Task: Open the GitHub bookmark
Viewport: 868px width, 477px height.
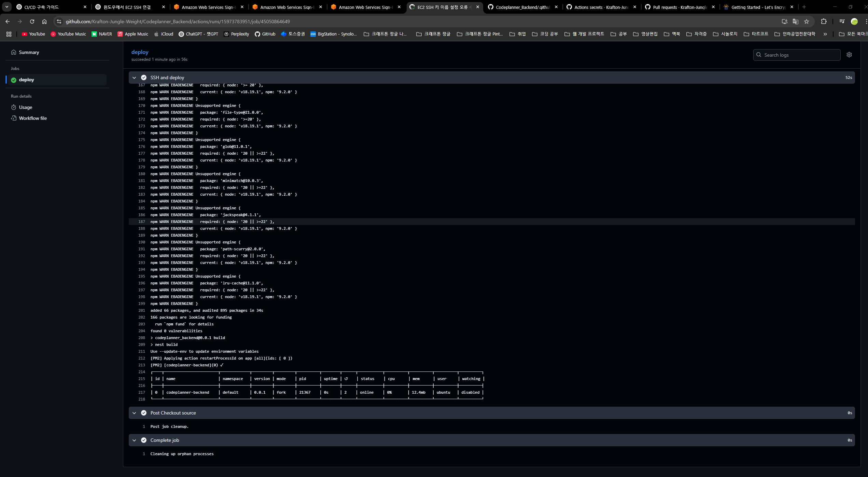Action: click(x=265, y=34)
